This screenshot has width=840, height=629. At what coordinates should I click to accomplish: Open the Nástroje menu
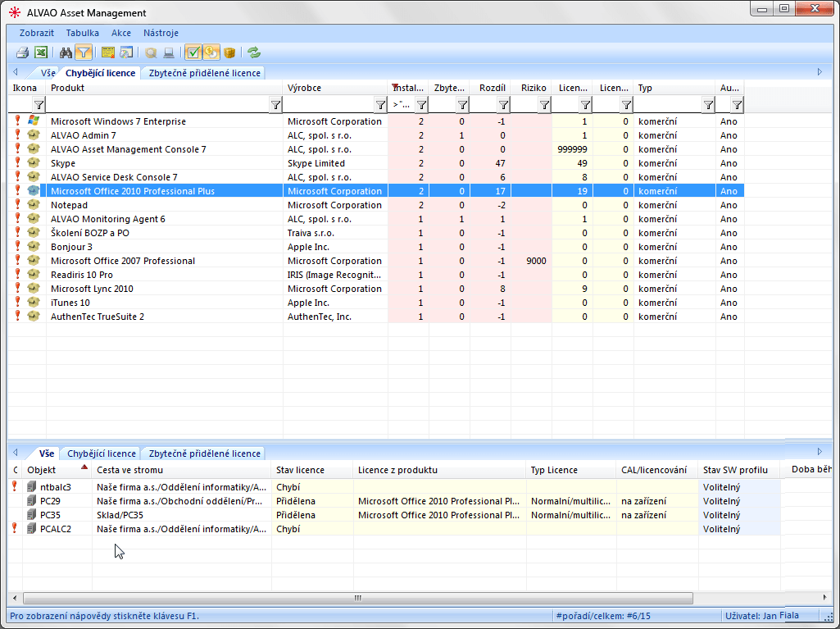tap(161, 33)
